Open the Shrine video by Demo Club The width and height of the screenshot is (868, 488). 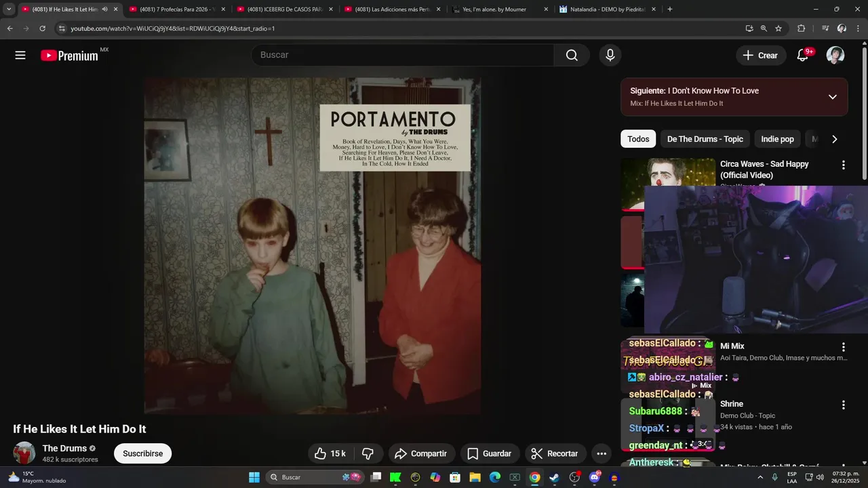point(732,404)
